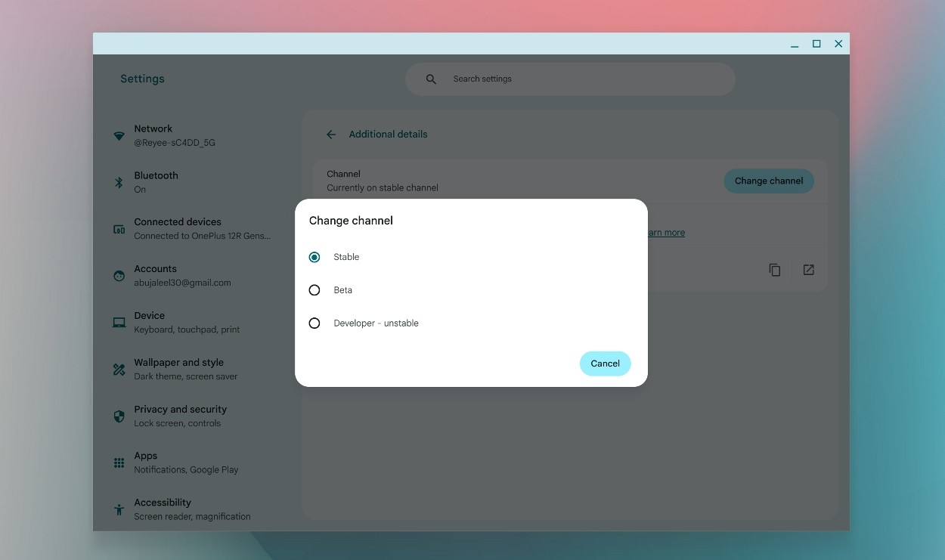
Task: Click the Wallpaper and style icon
Action: pos(119,370)
